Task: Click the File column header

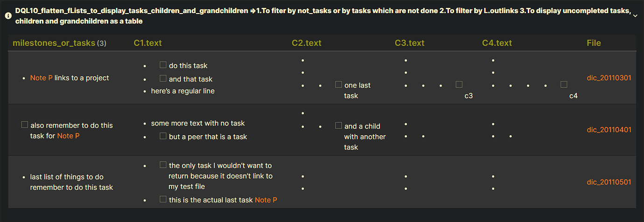Action: (x=594, y=43)
